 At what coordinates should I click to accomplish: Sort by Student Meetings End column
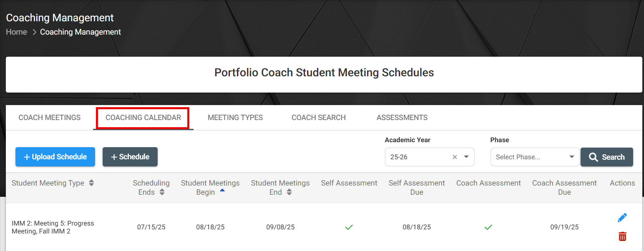pos(289,192)
